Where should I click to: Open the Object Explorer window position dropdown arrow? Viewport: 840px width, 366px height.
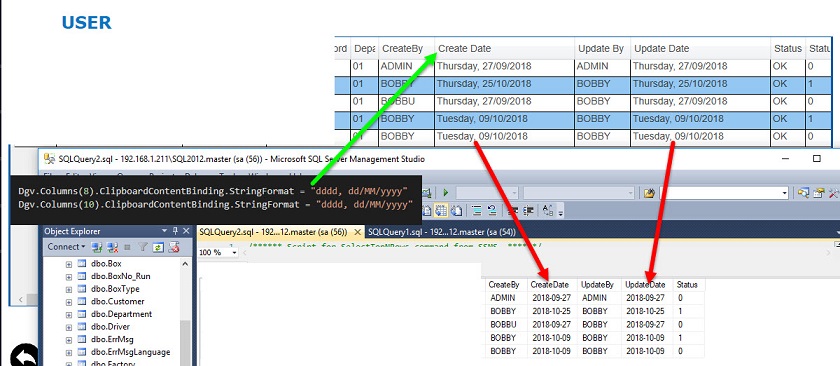point(164,231)
